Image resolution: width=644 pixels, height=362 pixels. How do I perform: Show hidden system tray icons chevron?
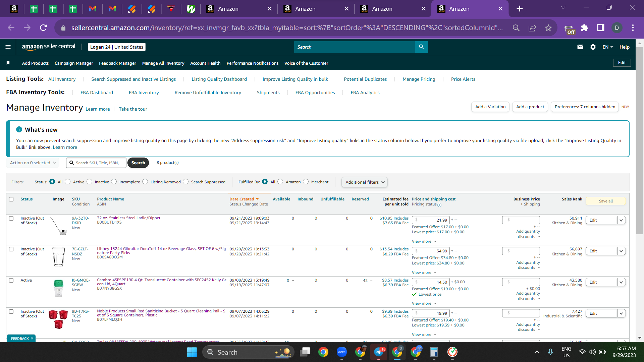pos(537,352)
